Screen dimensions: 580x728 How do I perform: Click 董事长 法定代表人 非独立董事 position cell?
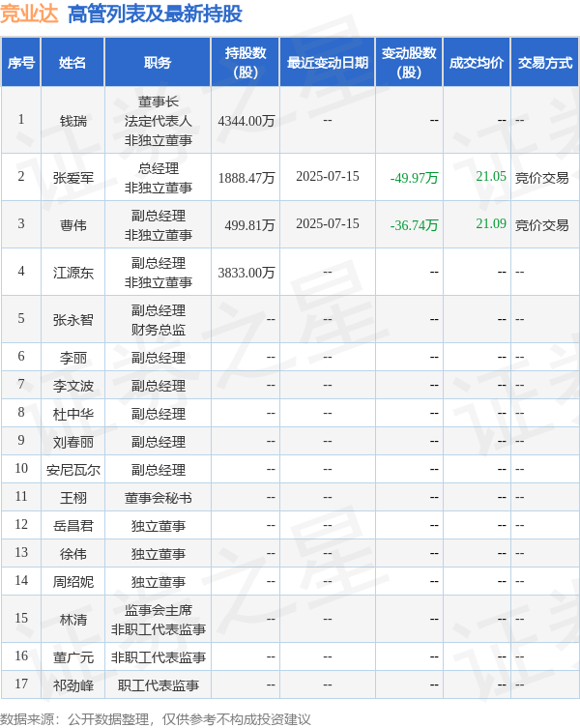click(158, 121)
